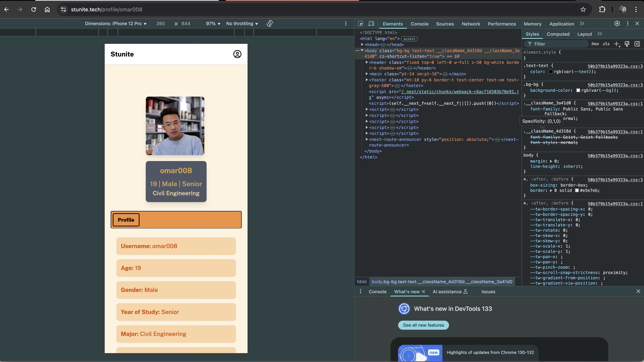Toggle the computed styles sidebar icon
This screenshot has height=362, width=644.
pos(637,44)
